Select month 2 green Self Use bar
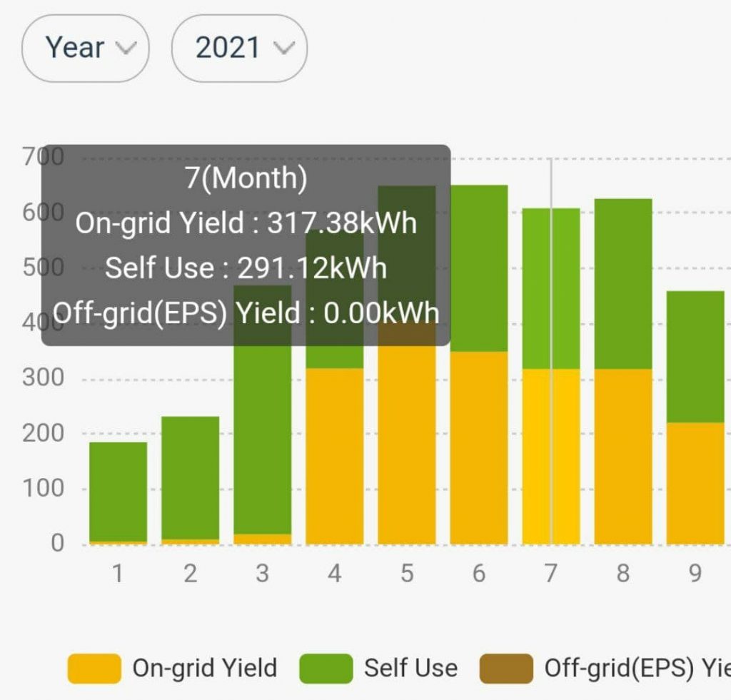This screenshot has width=731, height=700. coord(190,477)
